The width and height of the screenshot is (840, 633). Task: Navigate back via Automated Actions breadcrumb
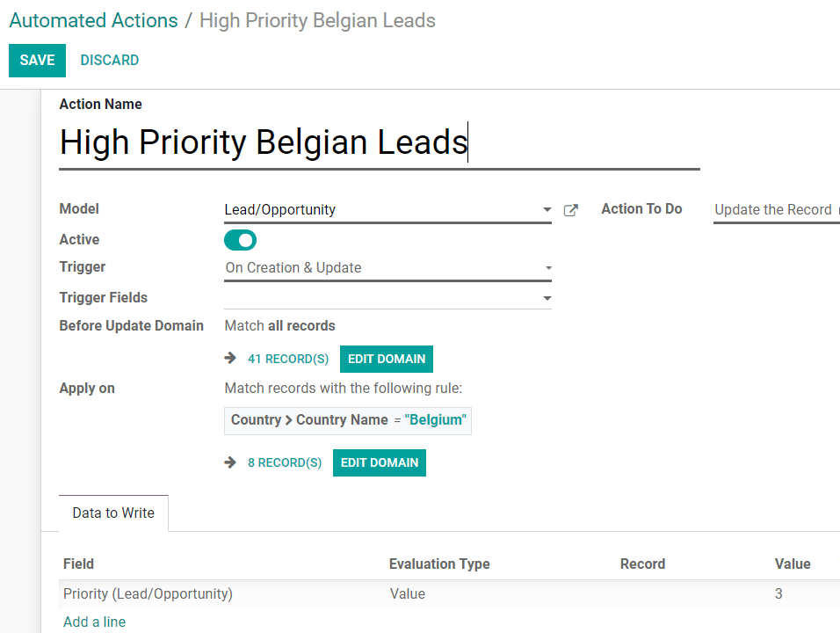point(93,20)
